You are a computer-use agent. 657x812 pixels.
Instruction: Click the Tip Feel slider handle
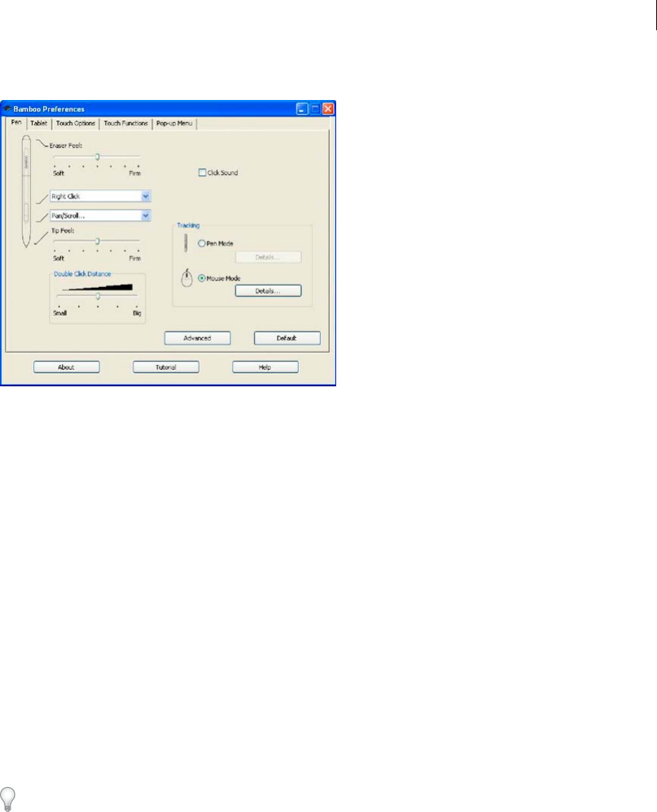[97, 242]
